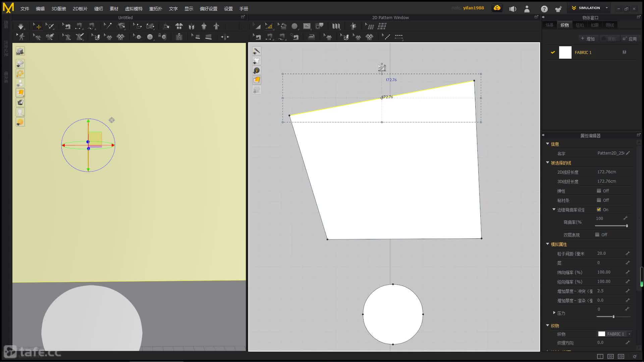Click the dashed line seam tool icon
This screenshot has height=362, width=644.
pyautogui.click(x=399, y=37)
